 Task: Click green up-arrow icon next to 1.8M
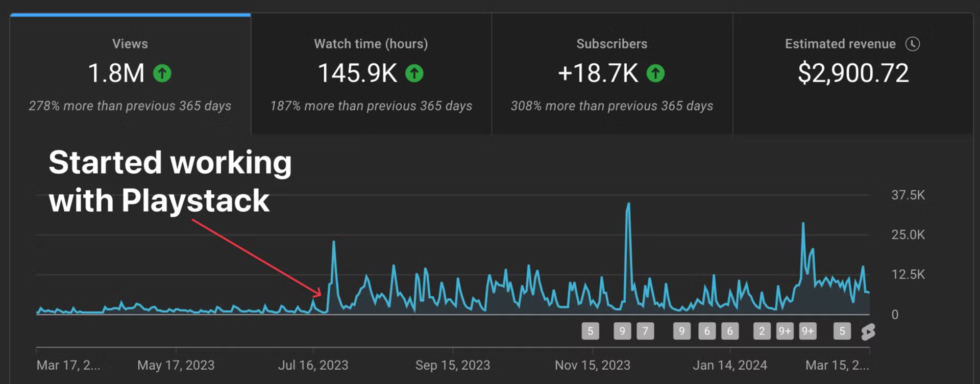tap(162, 73)
